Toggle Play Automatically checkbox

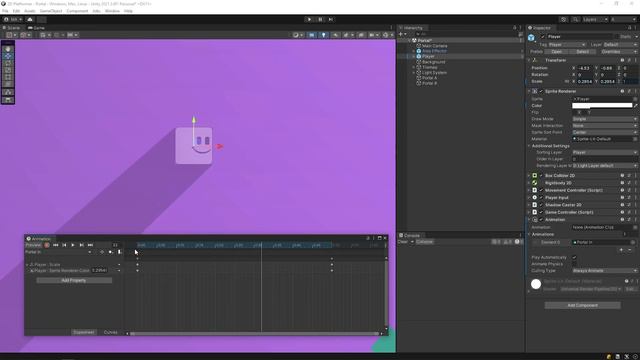574,258
